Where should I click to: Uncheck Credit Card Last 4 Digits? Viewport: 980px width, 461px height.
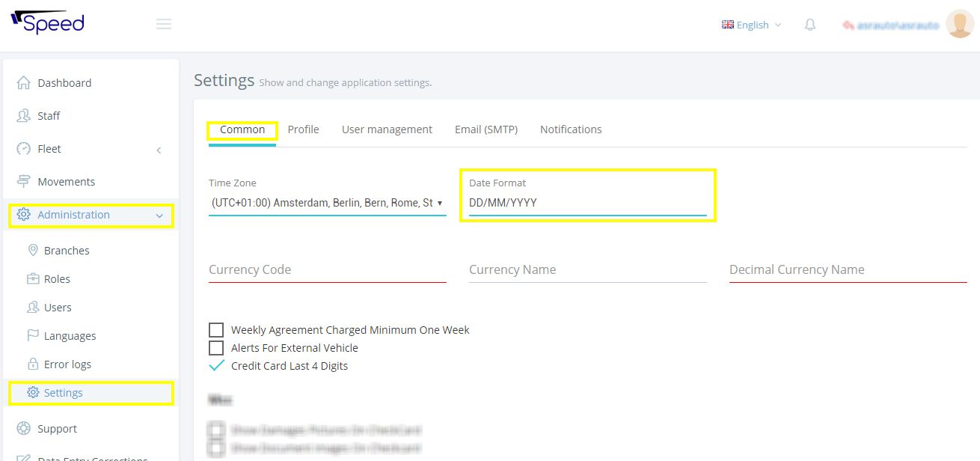[x=216, y=366]
